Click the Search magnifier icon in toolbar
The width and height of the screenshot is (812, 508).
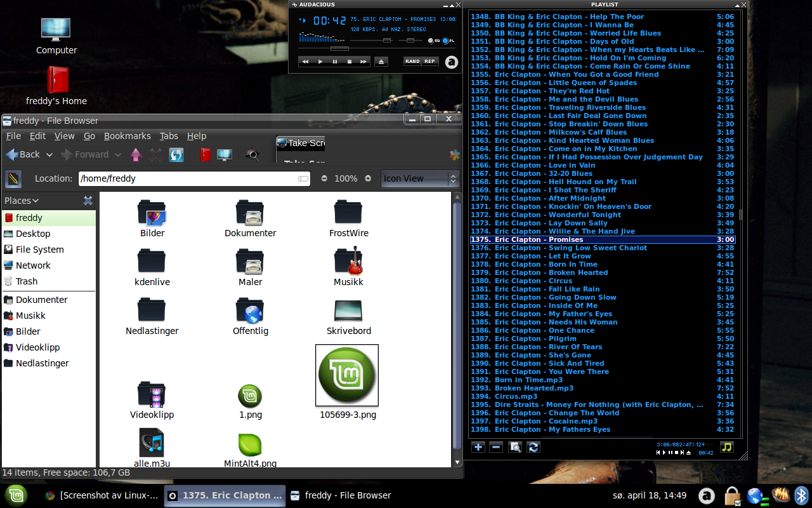[252, 154]
